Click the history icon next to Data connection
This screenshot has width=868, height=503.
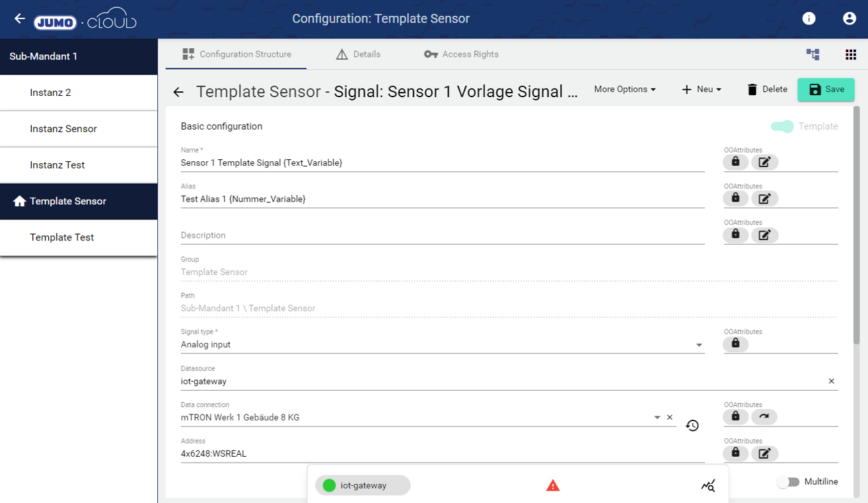point(692,426)
